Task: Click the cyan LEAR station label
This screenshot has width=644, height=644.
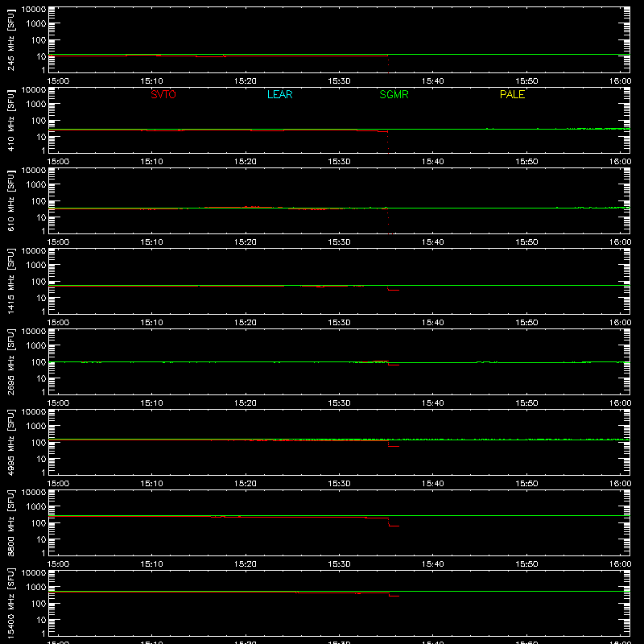Action: [279, 94]
